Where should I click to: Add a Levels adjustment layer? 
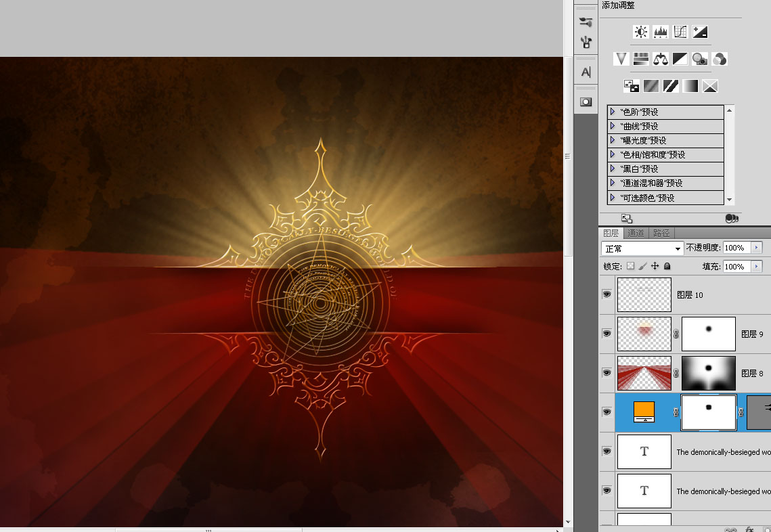click(x=661, y=32)
